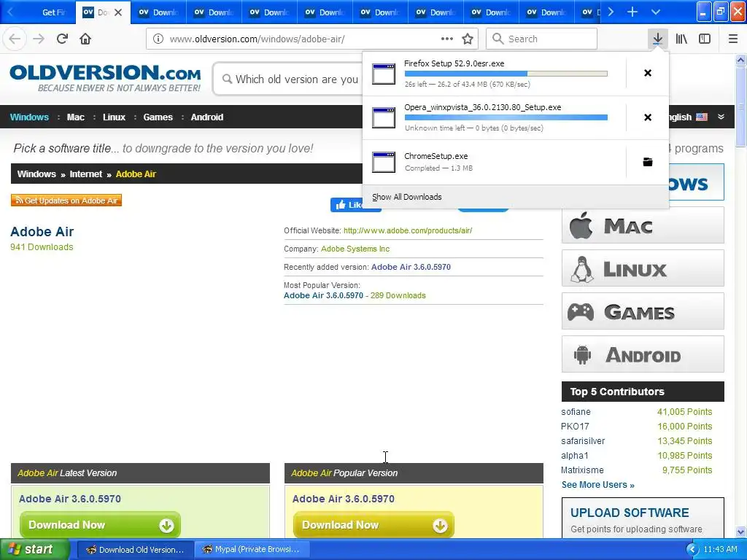The height and width of the screenshot is (560, 747).
Task: Show sidebars using the sidebar icon
Action: tap(705, 39)
